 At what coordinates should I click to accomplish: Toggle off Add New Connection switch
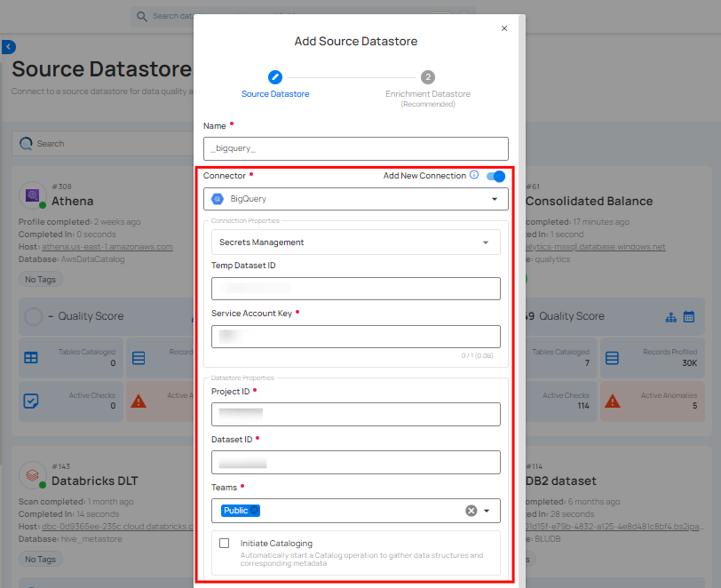pos(496,176)
